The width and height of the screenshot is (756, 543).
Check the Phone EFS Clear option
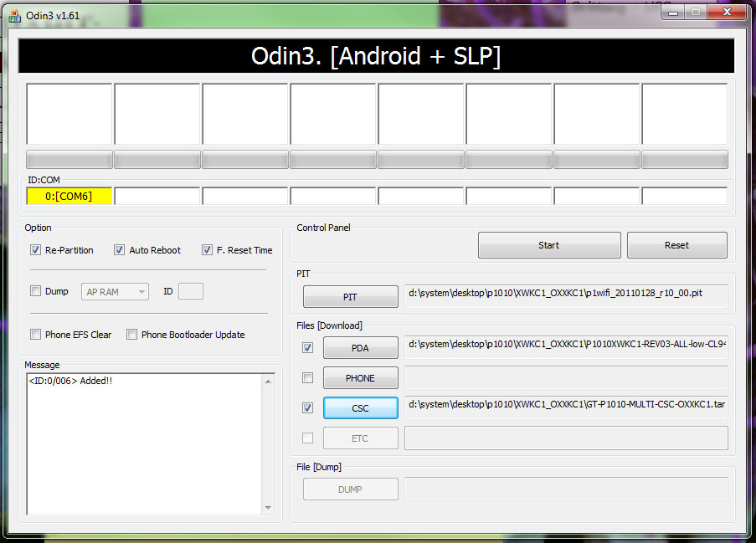[x=36, y=334]
